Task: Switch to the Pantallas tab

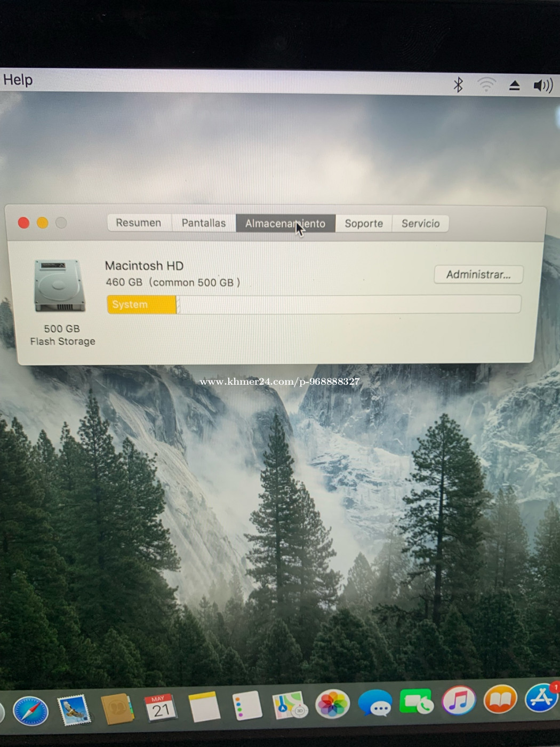Action: [x=204, y=223]
